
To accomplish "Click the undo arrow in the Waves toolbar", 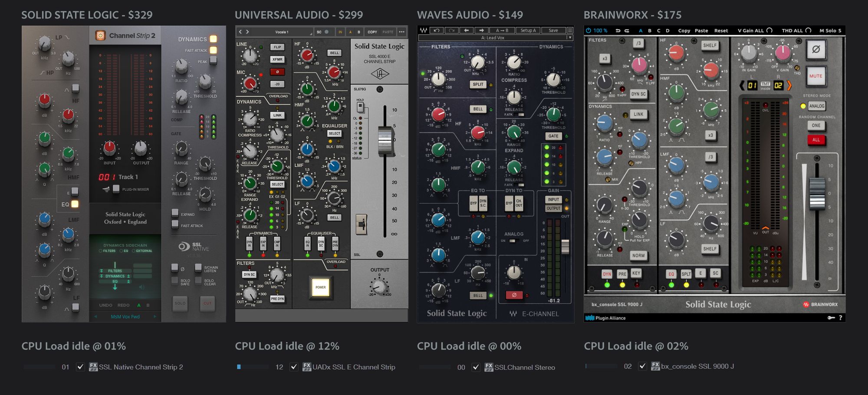I will [437, 30].
